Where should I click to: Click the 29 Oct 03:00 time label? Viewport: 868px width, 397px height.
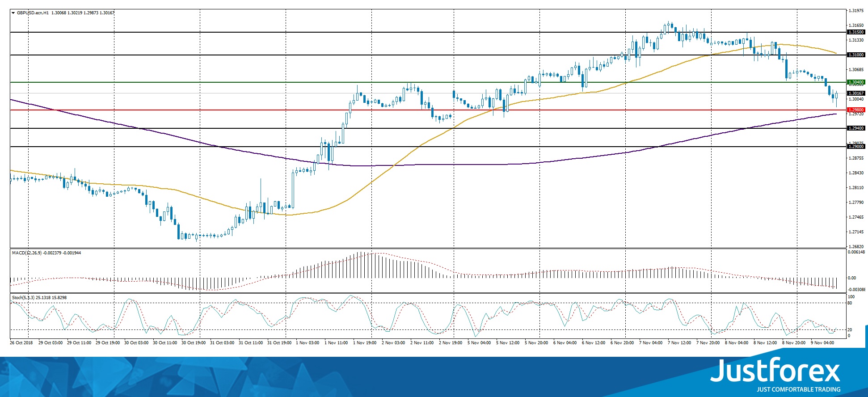(x=51, y=343)
